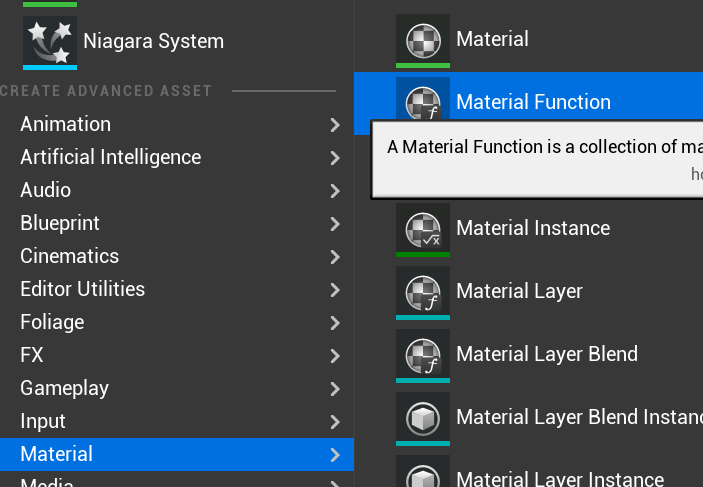
Task: Click the Niagara System star icon
Action: [x=50, y=41]
